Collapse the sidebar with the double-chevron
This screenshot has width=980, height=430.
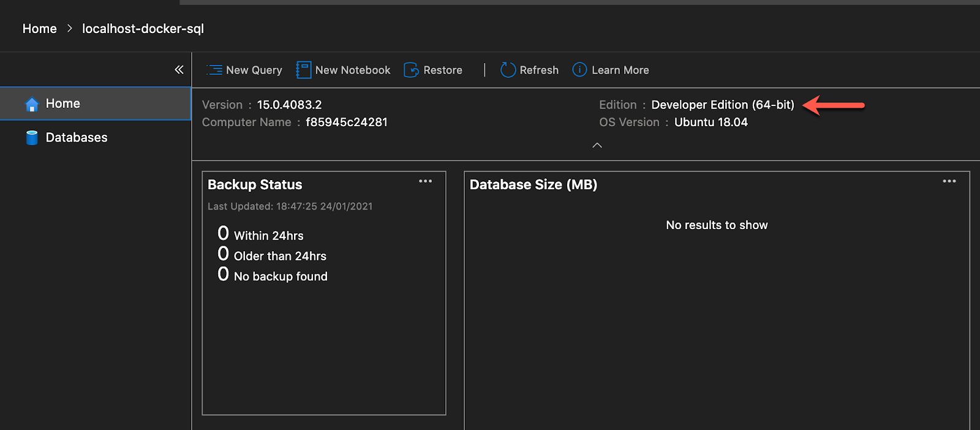click(179, 70)
